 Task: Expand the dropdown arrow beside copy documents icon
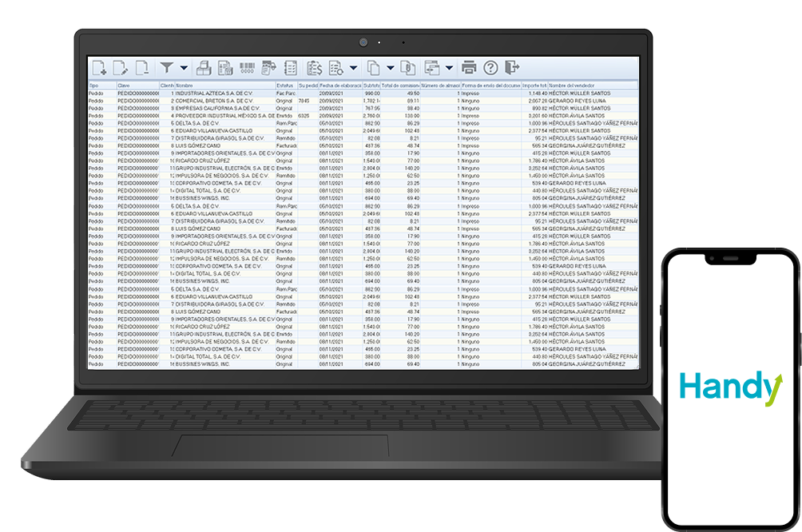click(x=390, y=68)
